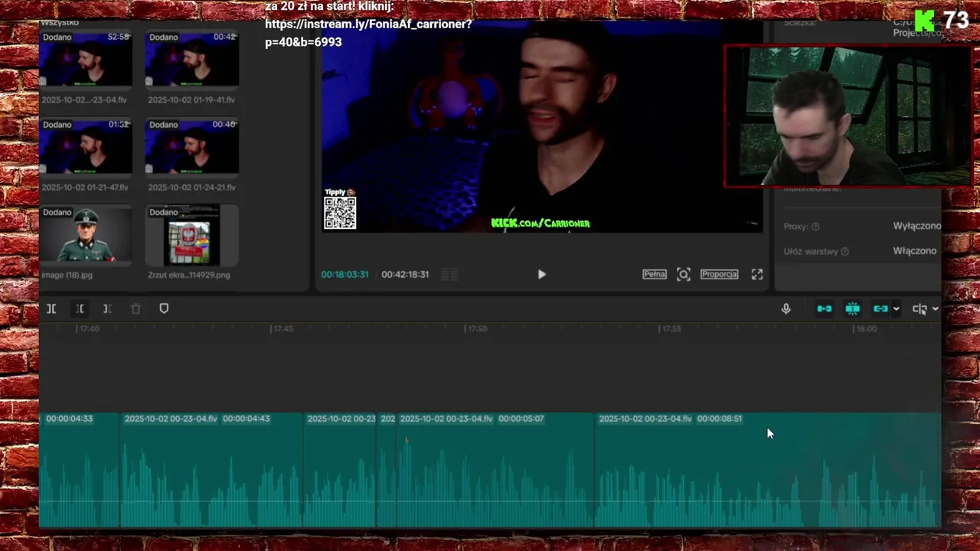Click file name 2025-10-02 01-19-41.flv

191,99
